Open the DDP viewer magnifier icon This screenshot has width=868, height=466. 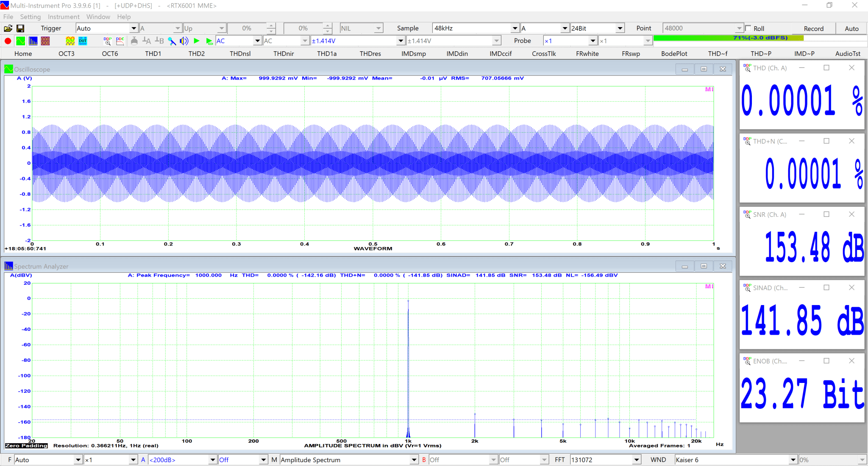(x=108, y=41)
